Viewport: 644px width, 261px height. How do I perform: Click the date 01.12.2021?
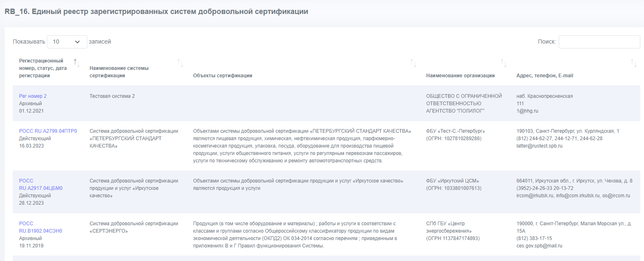[31, 111]
